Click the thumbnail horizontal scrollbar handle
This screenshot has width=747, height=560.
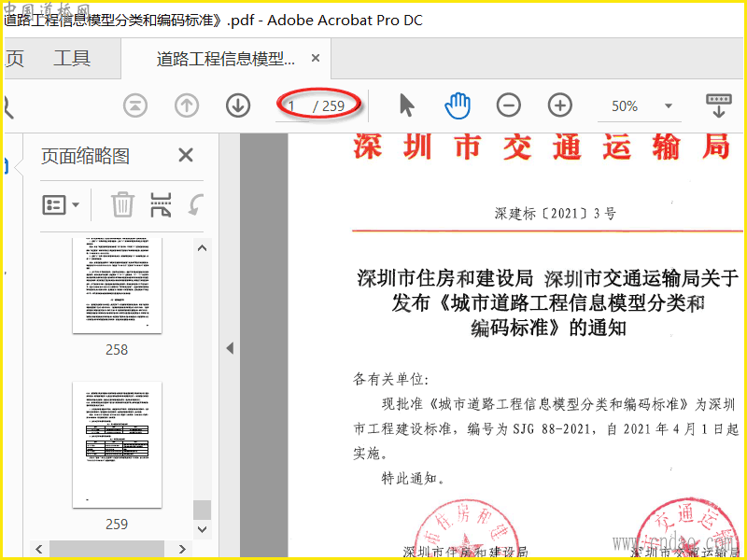click(106, 549)
